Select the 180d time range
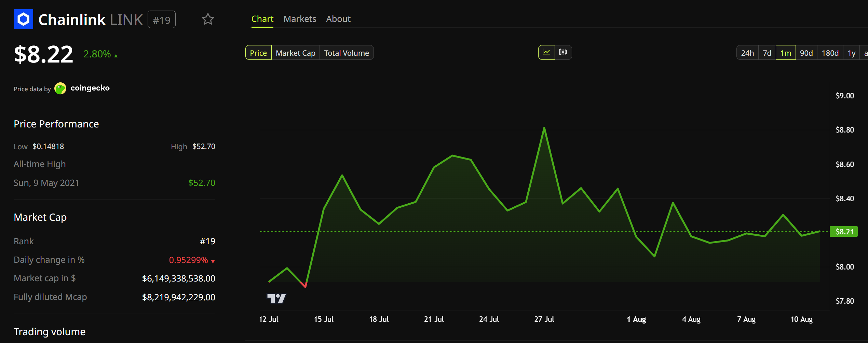 coord(830,53)
